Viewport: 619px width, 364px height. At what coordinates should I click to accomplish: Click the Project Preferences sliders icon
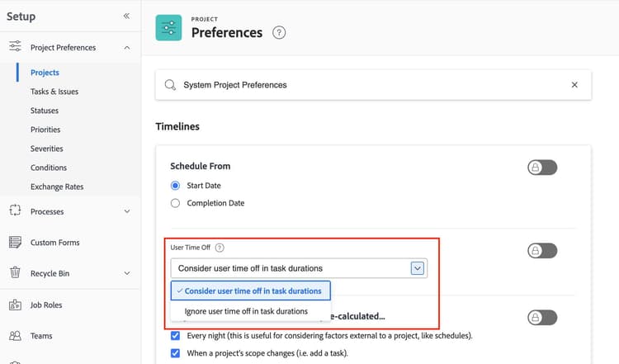pos(15,47)
